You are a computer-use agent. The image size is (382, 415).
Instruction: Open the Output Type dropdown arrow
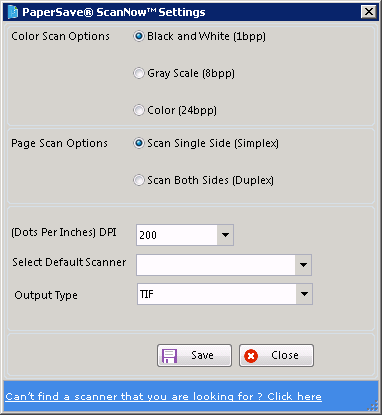click(x=304, y=294)
